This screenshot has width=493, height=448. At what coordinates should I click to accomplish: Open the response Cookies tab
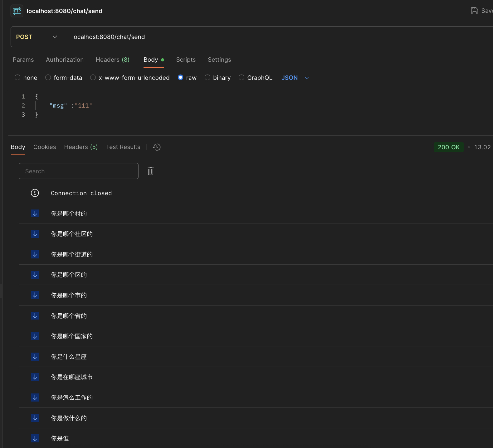click(45, 147)
